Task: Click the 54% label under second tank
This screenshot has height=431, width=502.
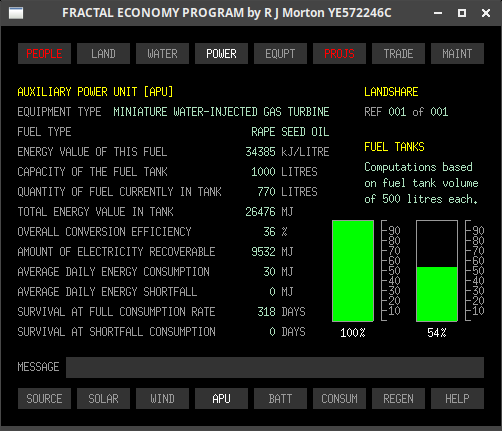Action: coord(437,333)
